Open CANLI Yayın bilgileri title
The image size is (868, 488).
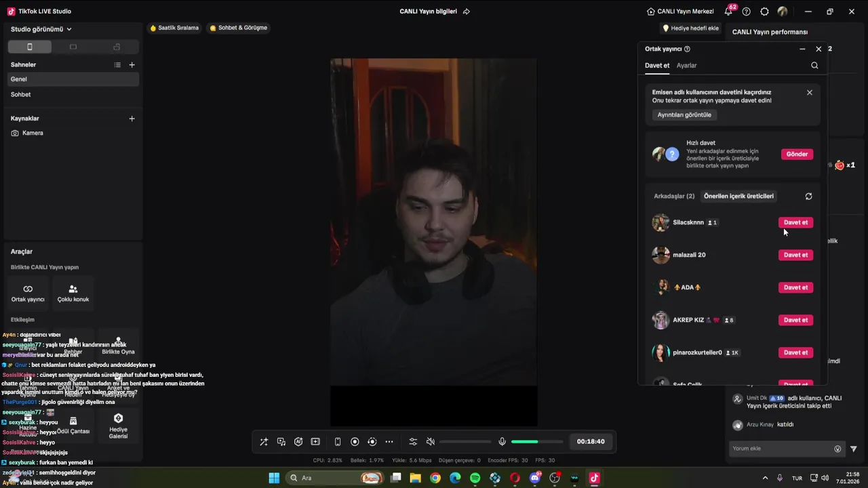click(428, 12)
